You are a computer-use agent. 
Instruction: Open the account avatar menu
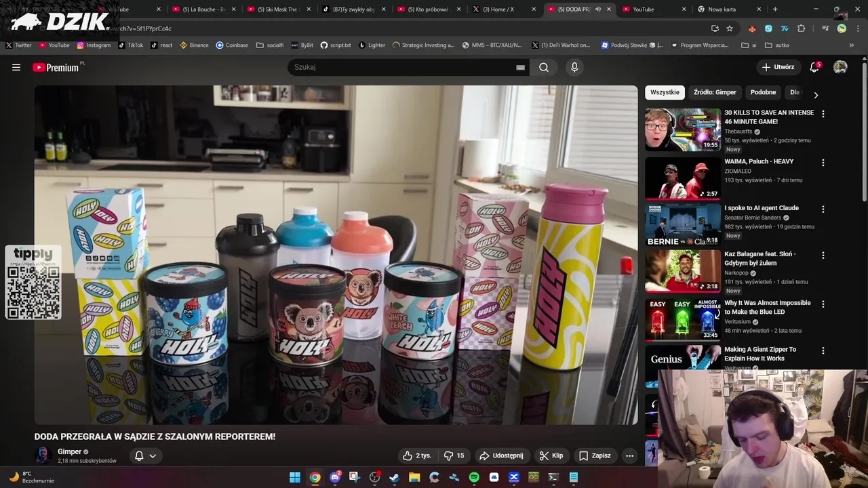pyautogui.click(x=840, y=67)
